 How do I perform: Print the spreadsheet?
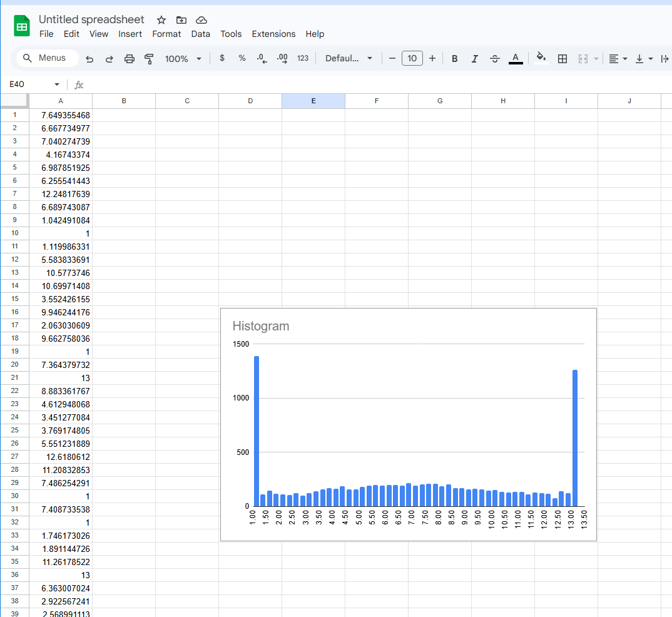[x=130, y=58]
